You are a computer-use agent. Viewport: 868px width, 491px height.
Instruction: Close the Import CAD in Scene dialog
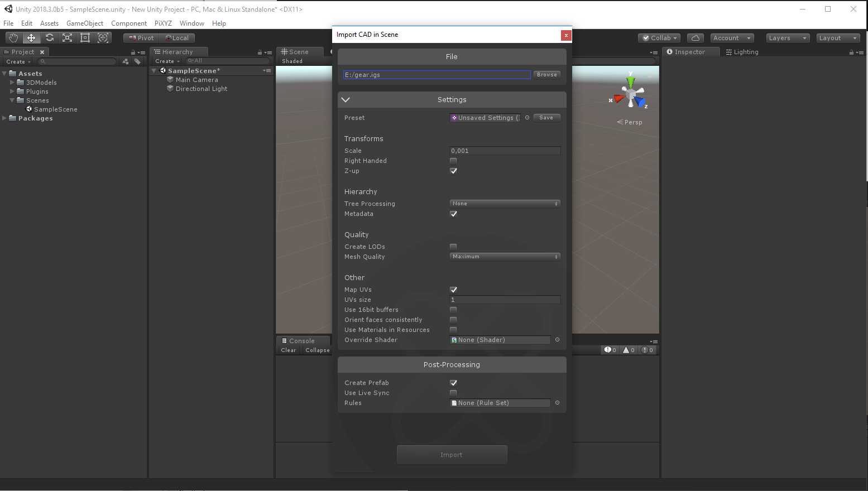tap(566, 35)
